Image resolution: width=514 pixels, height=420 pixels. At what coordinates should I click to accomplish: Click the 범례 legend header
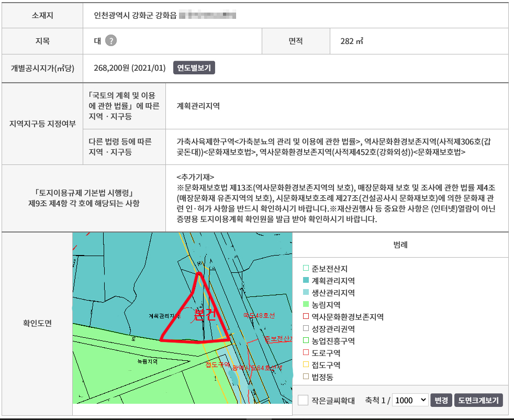[x=400, y=245]
